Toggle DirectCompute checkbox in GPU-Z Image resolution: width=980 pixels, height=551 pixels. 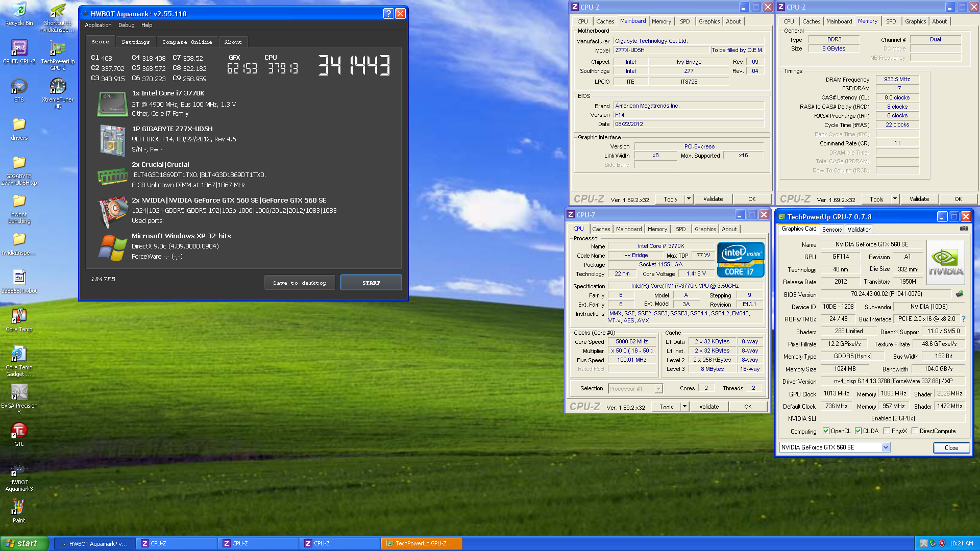click(915, 431)
